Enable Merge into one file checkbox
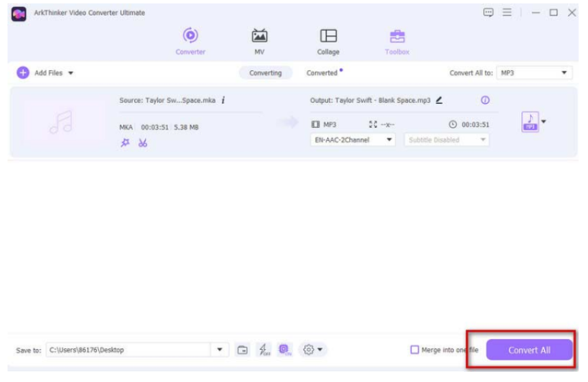This screenshot has height=382, width=588. (x=415, y=350)
